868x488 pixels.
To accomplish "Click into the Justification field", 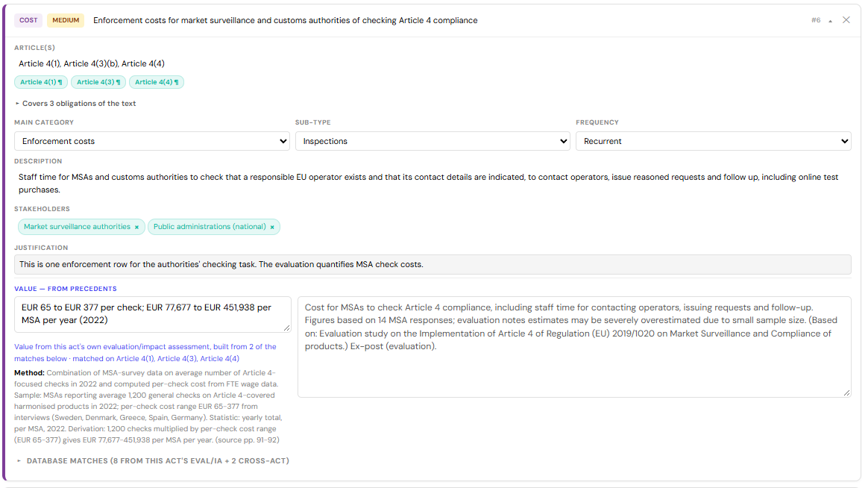I will [x=433, y=265].
